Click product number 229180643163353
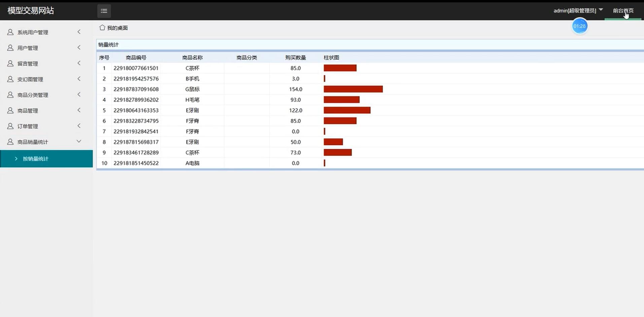644x317 pixels. [136, 110]
